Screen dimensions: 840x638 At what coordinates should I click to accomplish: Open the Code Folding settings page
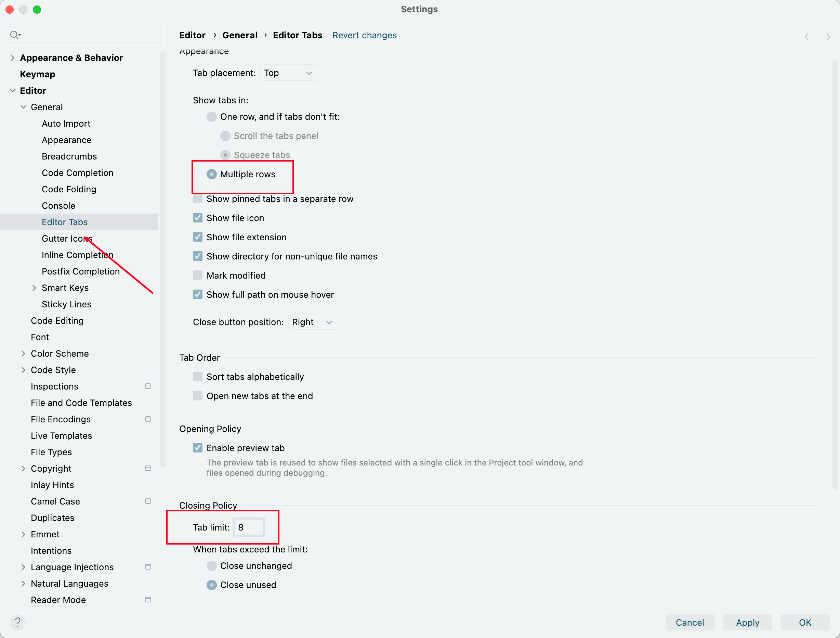tap(69, 189)
